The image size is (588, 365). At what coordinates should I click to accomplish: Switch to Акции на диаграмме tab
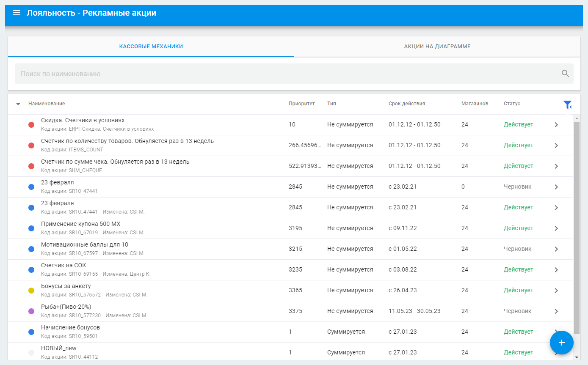[437, 47]
